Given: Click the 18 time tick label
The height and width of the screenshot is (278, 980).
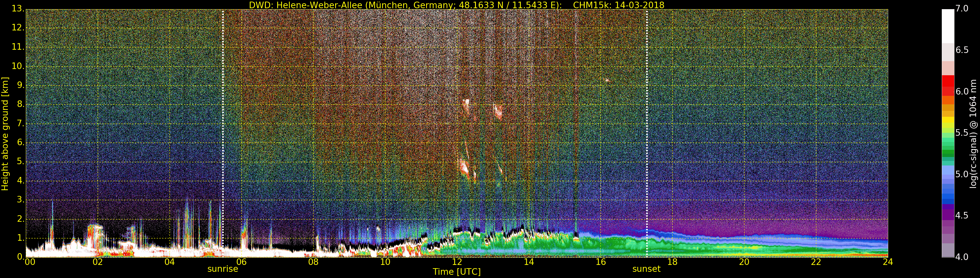Looking at the screenshot, I should coord(672,262).
